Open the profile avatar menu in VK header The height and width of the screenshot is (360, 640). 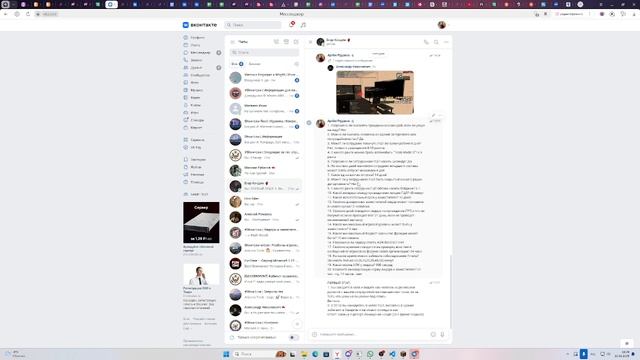point(442,25)
